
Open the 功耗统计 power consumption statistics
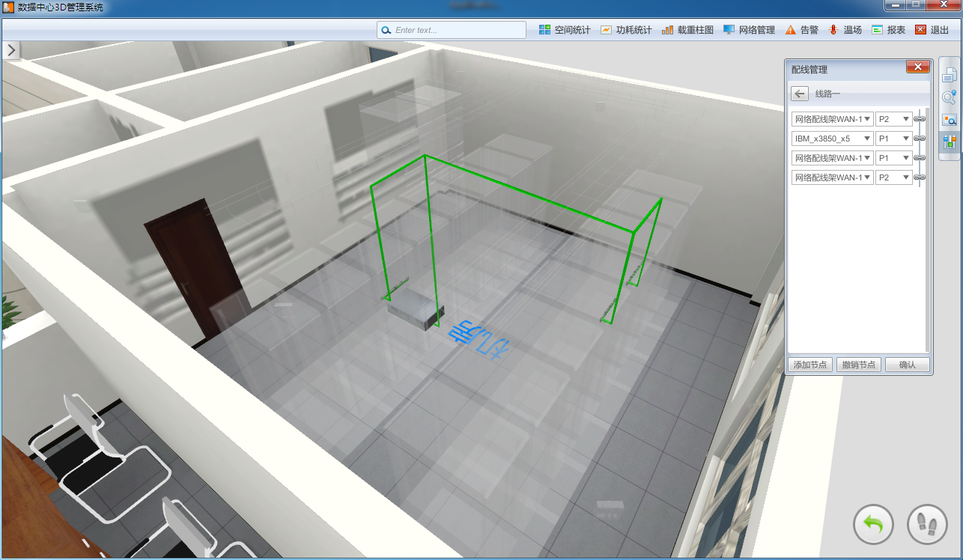point(626,30)
